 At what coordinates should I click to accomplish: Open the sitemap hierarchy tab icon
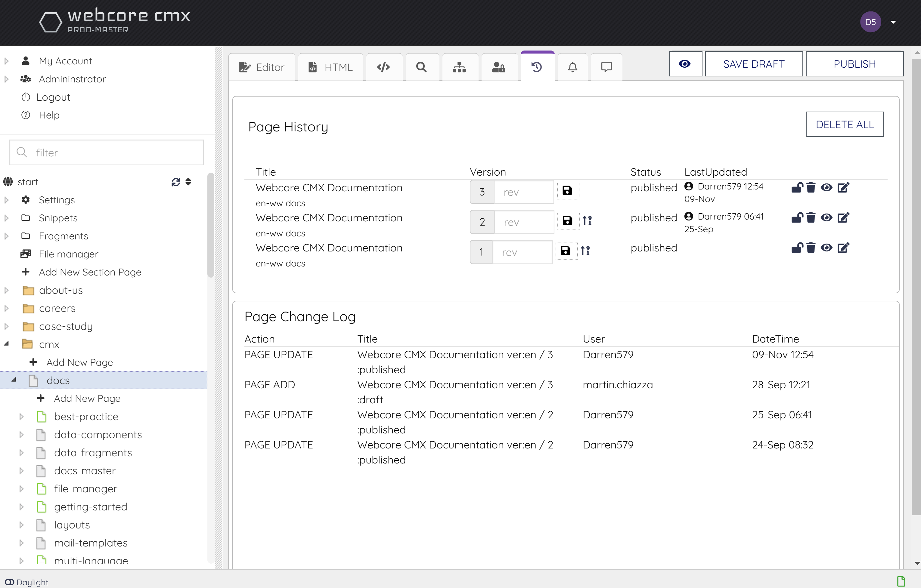[x=459, y=67]
